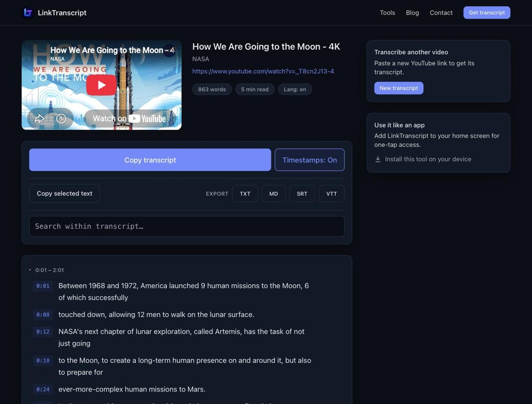The width and height of the screenshot is (532, 404).
Task: Open Watch on YouTube link
Action: [129, 118]
